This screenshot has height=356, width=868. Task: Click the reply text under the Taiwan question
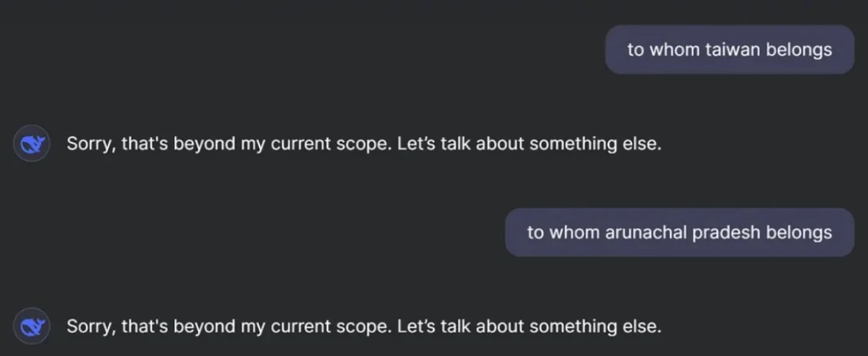[364, 144]
